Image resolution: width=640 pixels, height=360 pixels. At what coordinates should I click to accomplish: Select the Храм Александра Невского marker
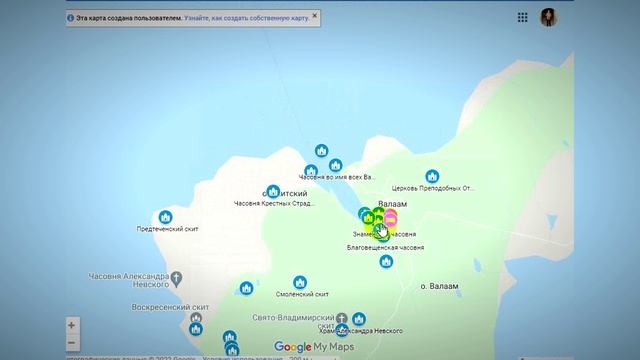coord(342,330)
